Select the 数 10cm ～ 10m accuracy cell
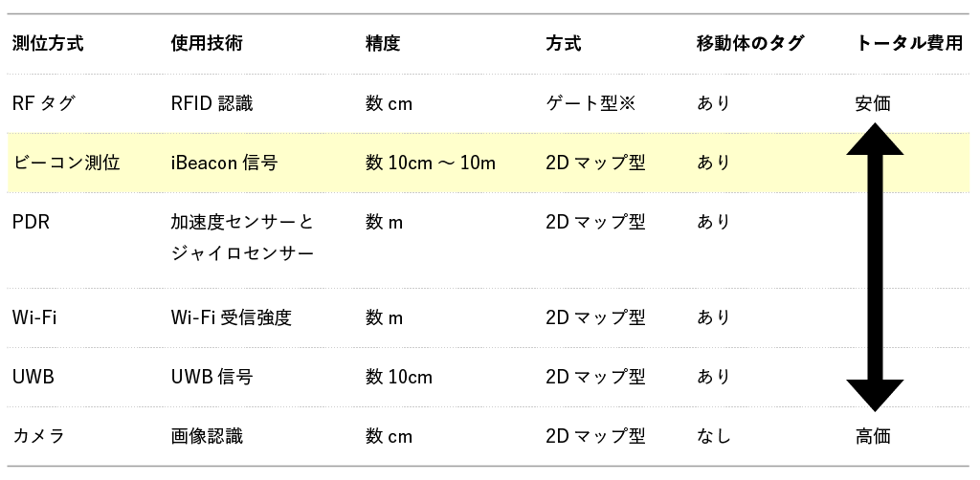 point(431,163)
